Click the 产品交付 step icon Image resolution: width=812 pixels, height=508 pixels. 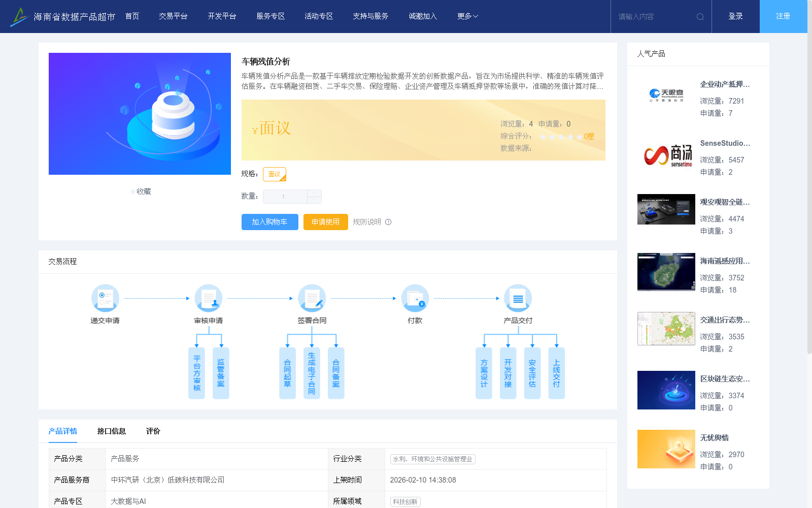pos(518,298)
